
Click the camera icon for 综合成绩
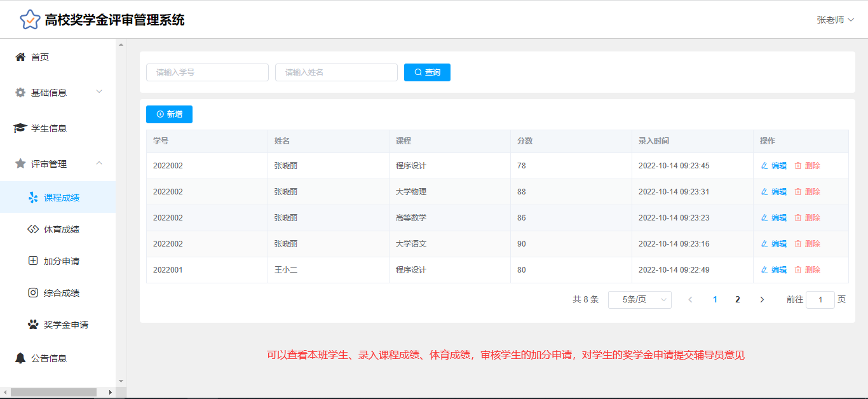point(33,293)
